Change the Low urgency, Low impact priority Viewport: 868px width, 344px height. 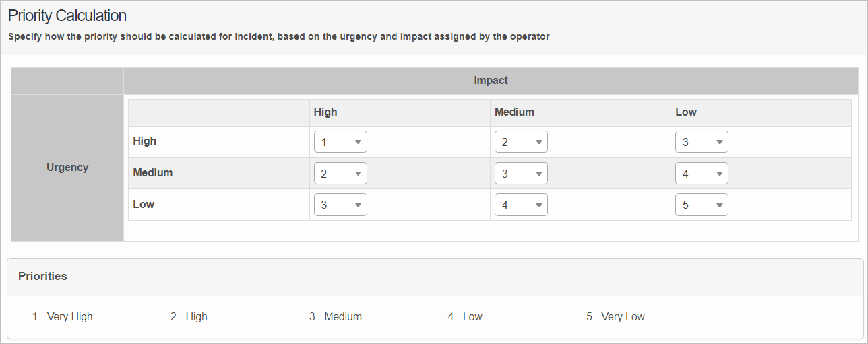pyautogui.click(x=702, y=205)
